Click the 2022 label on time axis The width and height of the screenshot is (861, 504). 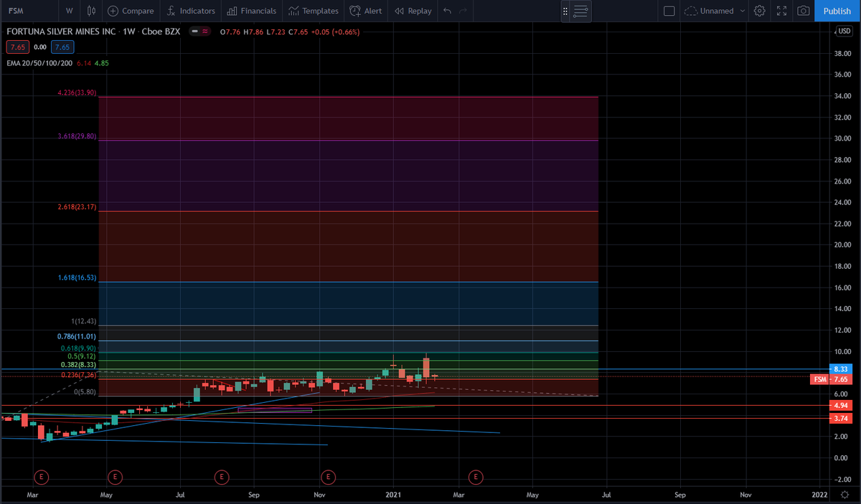(819, 495)
